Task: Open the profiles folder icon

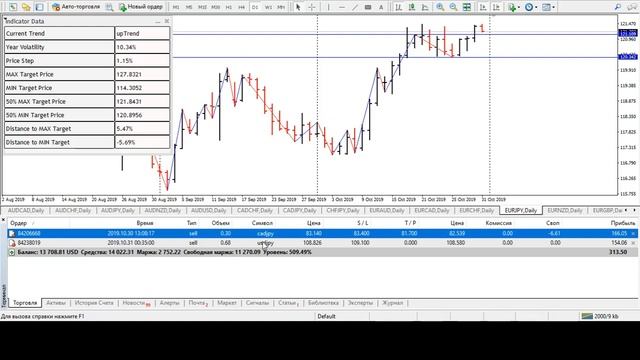Action: click(26, 7)
